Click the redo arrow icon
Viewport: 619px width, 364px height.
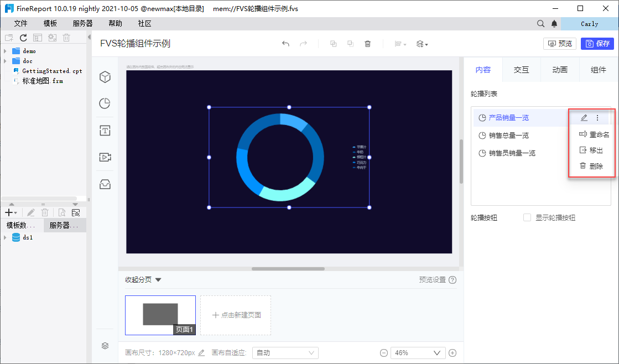tap(303, 44)
